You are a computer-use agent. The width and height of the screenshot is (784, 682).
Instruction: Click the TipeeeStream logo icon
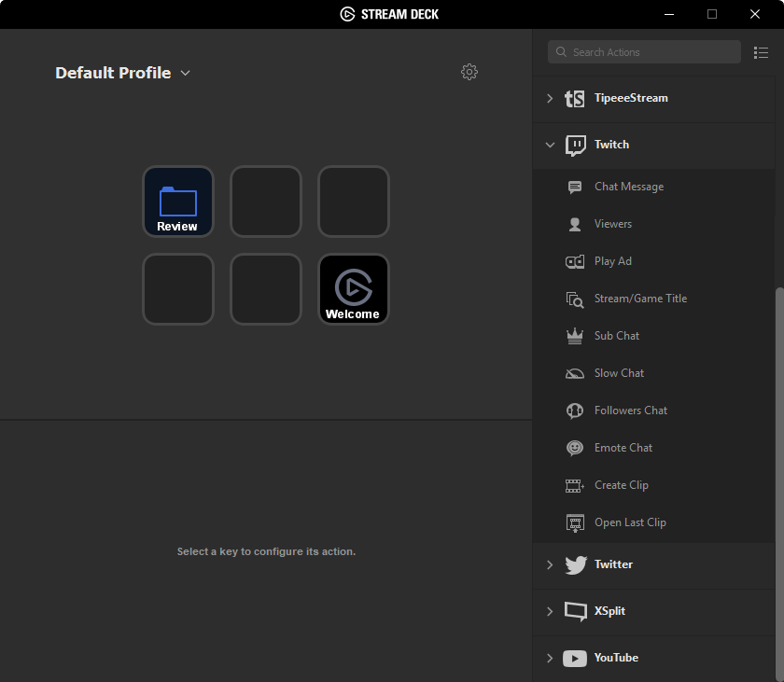tap(575, 98)
